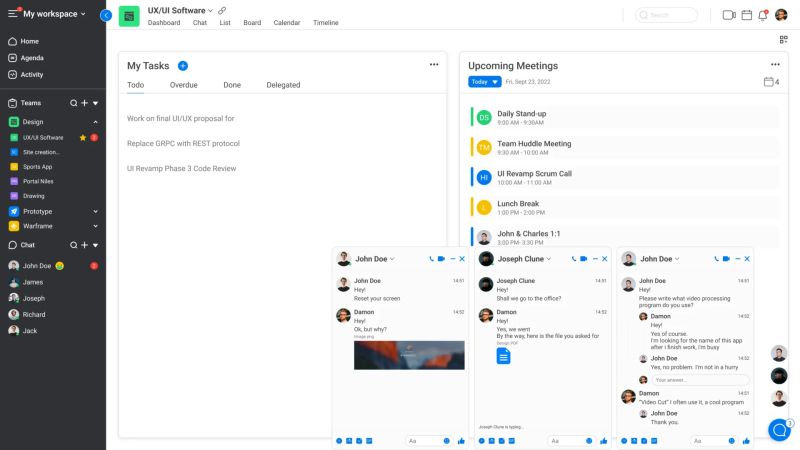Image resolution: width=800 pixels, height=450 pixels.
Task: Open notifications via the bell icon
Action: coord(763,15)
